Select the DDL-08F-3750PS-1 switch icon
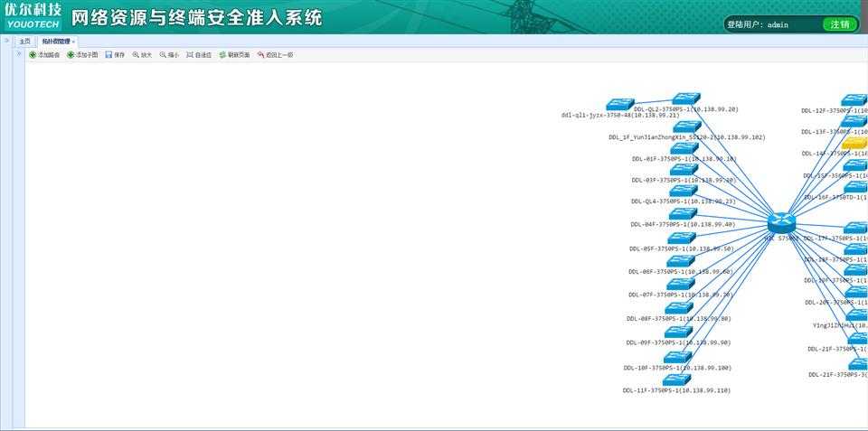 coord(679,308)
